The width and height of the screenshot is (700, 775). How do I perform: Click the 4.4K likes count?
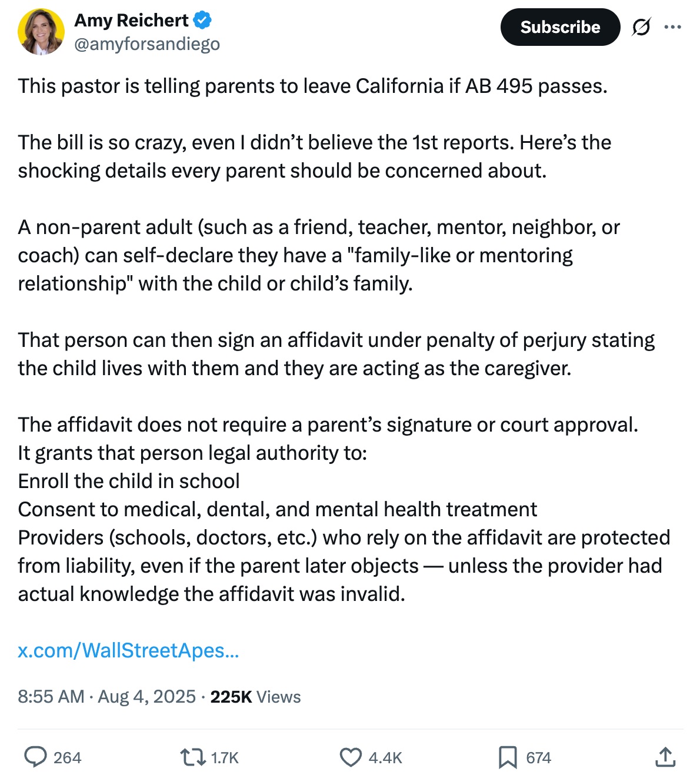pos(385,757)
